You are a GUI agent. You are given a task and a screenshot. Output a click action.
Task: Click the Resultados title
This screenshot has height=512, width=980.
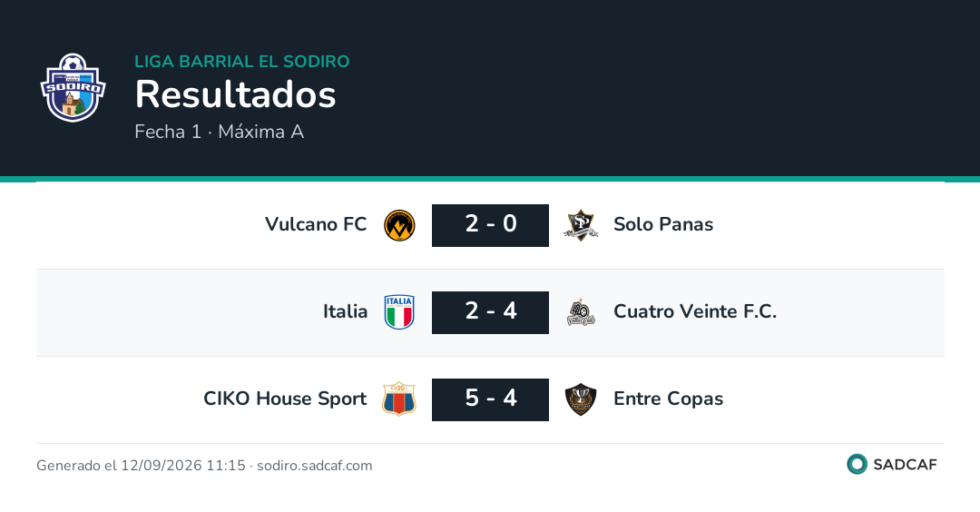pyautogui.click(x=236, y=94)
